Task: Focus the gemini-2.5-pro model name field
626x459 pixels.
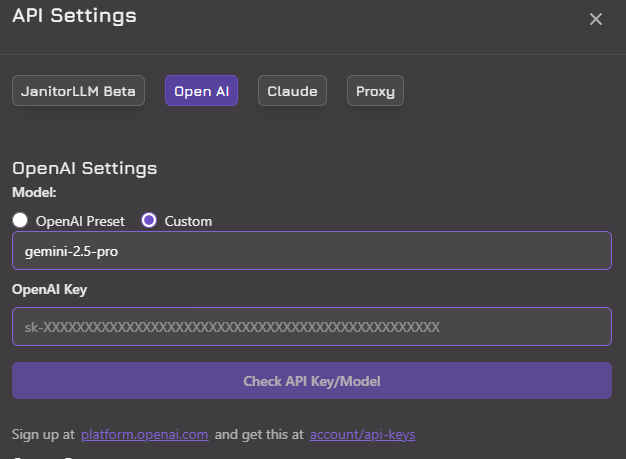Action: pyautogui.click(x=311, y=250)
